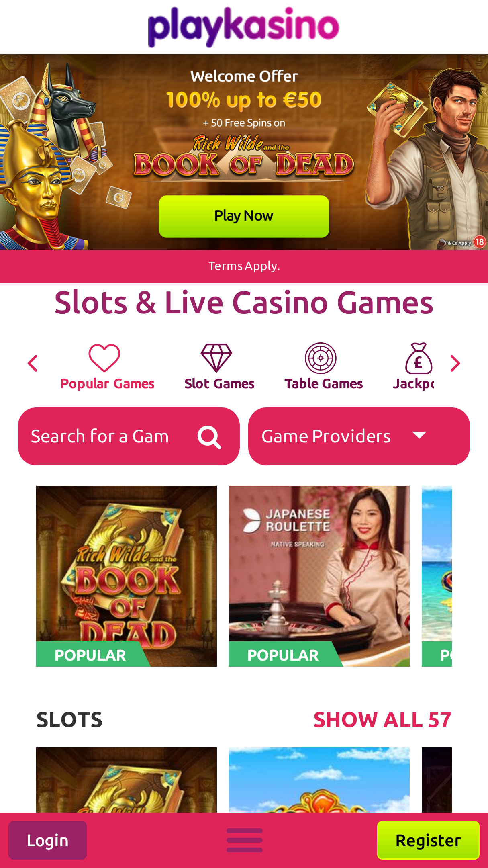
Task: Show previous game categories with left arrow
Action: [33, 364]
